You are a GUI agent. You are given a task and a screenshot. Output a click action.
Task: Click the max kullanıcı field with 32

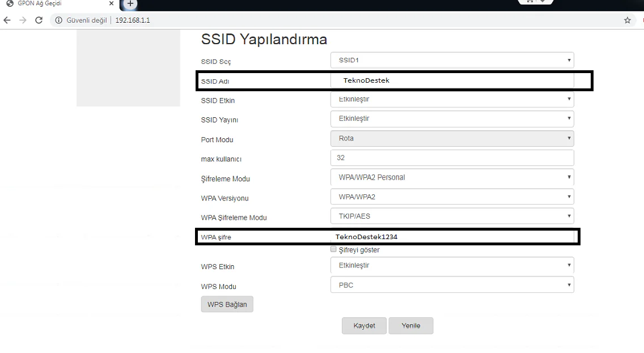pyautogui.click(x=452, y=158)
